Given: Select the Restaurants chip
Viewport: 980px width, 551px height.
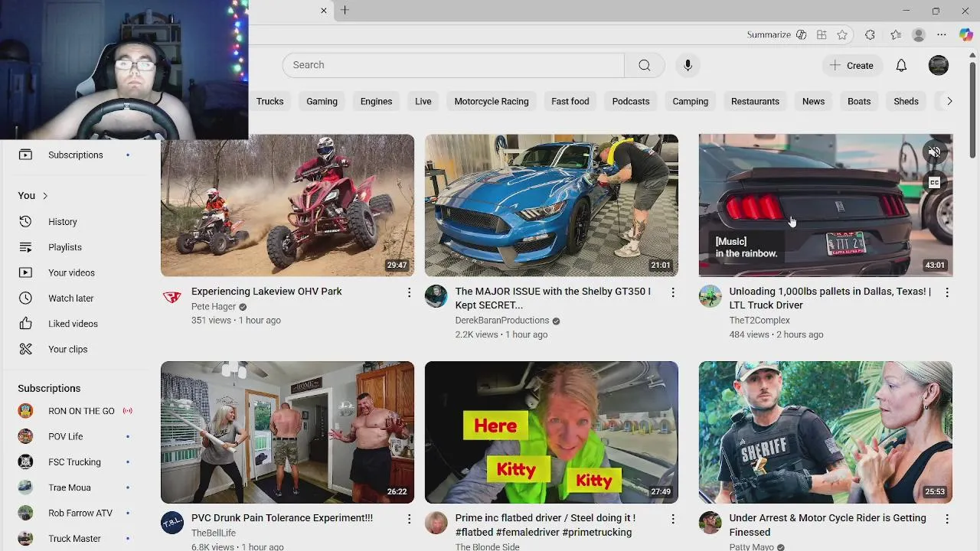Looking at the screenshot, I should [x=755, y=101].
